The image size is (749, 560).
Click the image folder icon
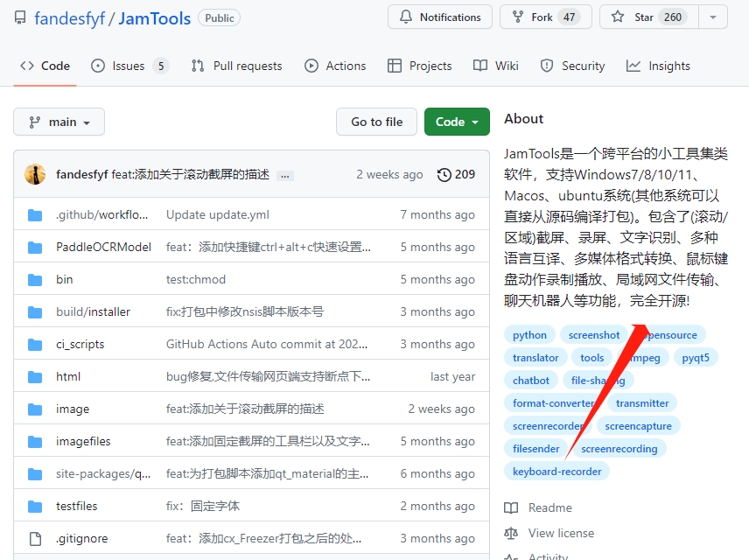pyautogui.click(x=35, y=409)
